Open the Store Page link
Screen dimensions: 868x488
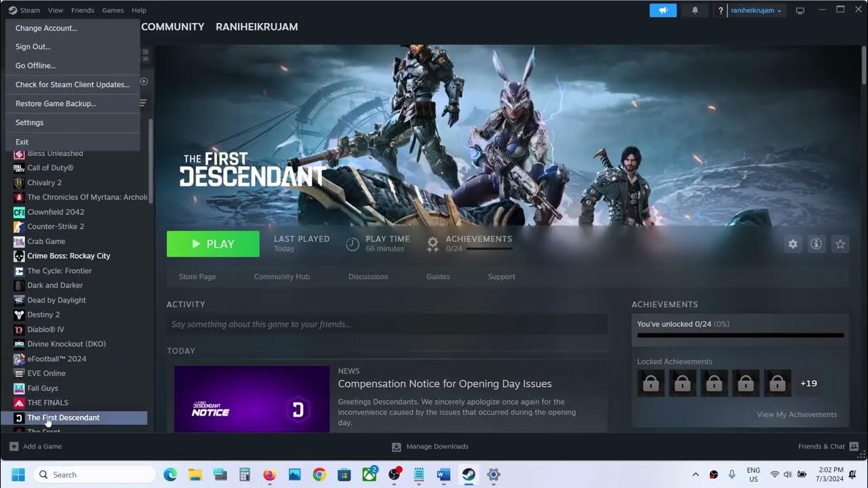click(x=197, y=277)
